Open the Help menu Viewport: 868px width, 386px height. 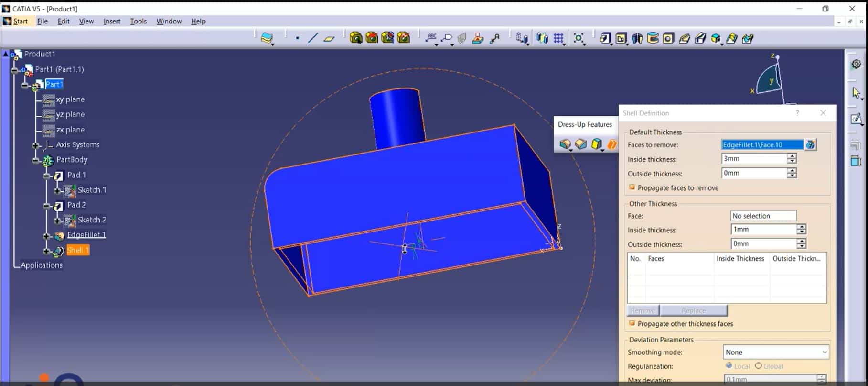click(x=198, y=21)
